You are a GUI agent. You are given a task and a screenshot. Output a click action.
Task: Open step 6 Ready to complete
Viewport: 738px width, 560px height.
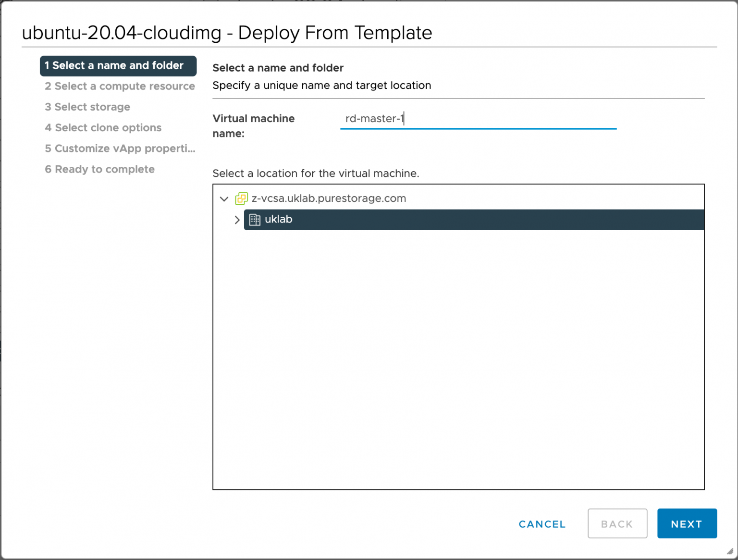99,169
